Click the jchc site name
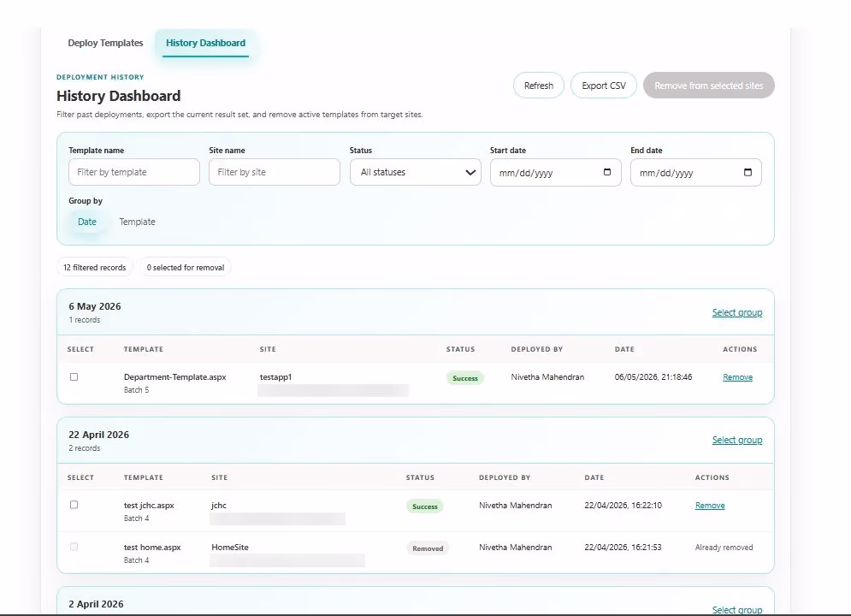This screenshot has height=616, width=851. [219, 506]
